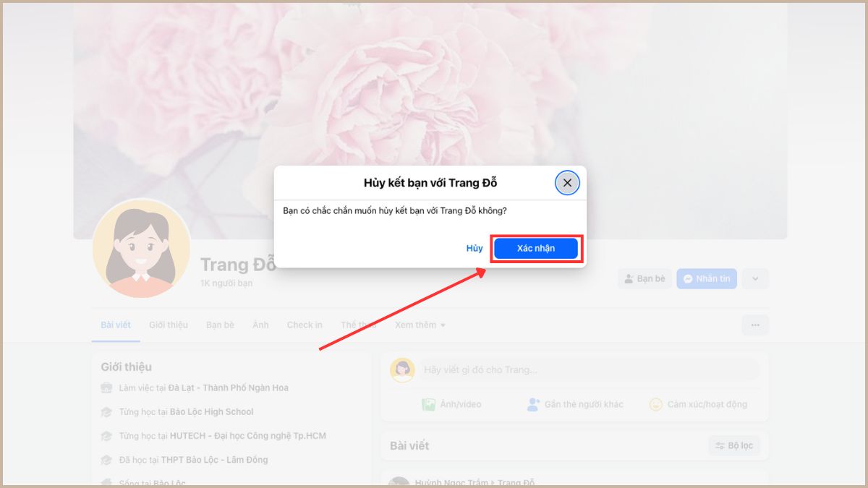
Task: Choose the Ảnh/video post option
Action: coord(451,404)
